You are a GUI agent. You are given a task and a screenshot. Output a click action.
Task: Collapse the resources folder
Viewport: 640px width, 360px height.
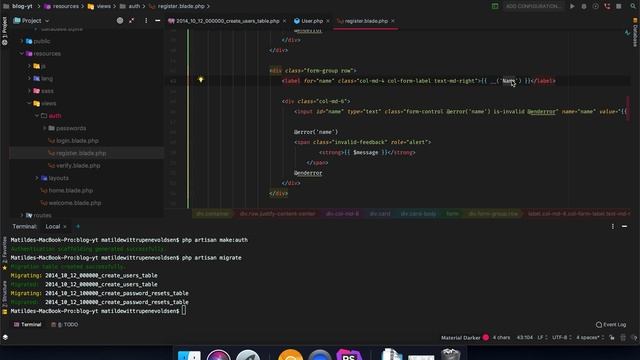22,53
